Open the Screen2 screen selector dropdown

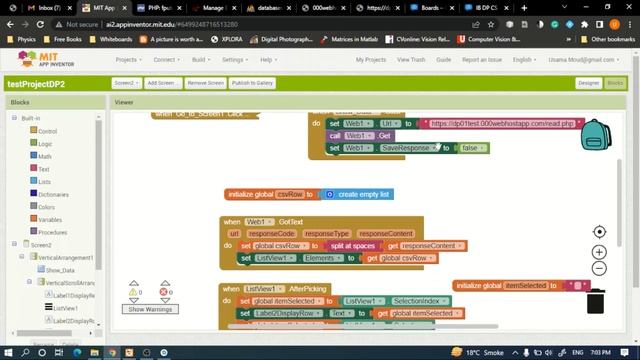tap(127, 83)
